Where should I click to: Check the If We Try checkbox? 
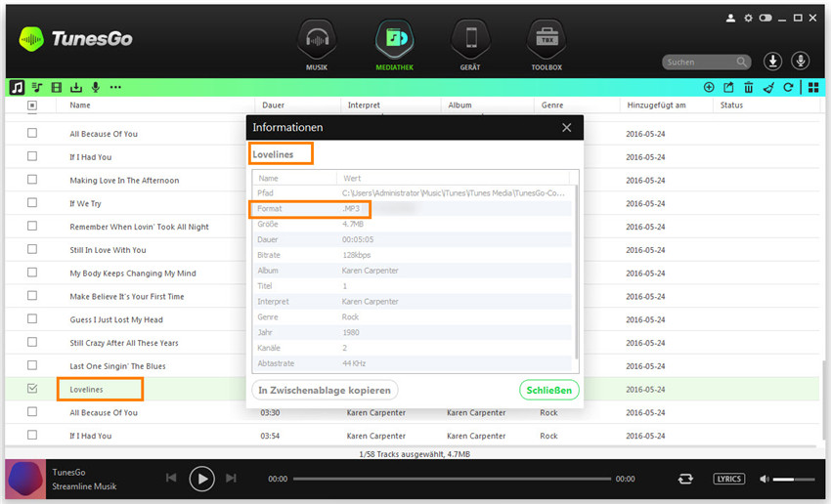coord(32,203)
